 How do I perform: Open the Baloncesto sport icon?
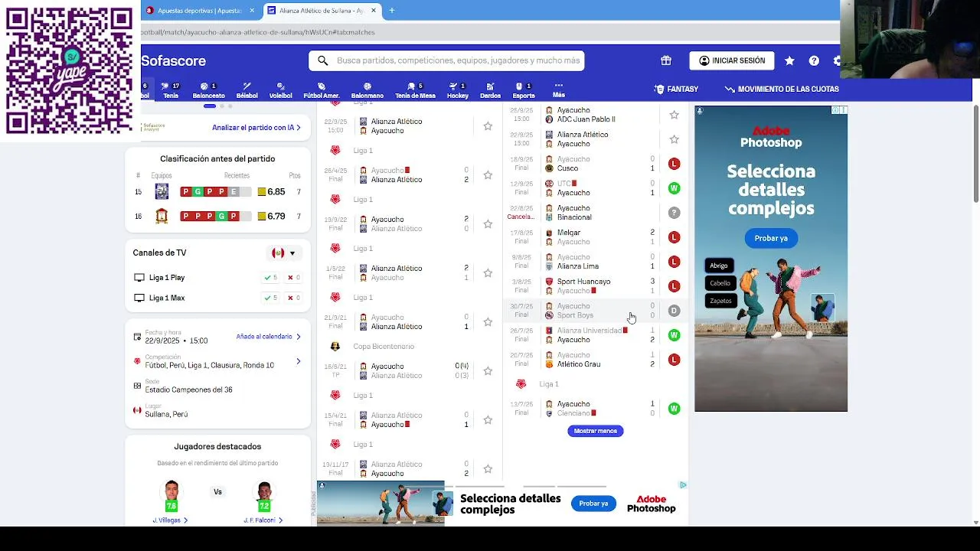coord(208,90)
